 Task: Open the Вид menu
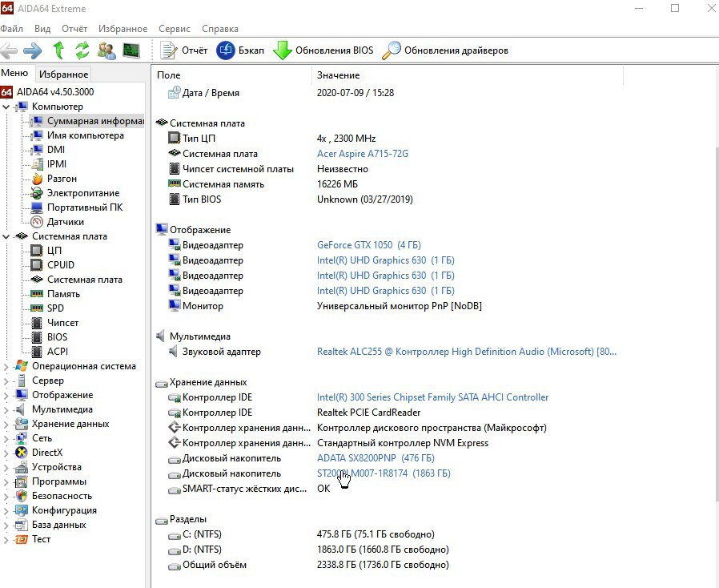click(x=42, y=28)
